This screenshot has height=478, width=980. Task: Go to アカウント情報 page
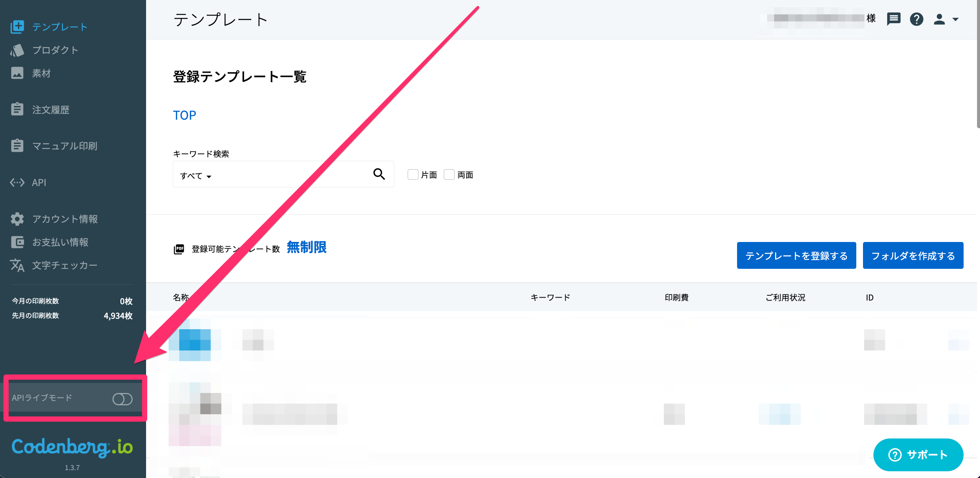point(65,219)
